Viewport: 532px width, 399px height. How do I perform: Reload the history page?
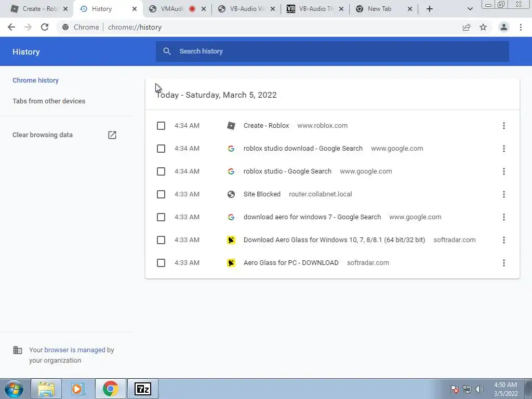click(x=45, y=27)
